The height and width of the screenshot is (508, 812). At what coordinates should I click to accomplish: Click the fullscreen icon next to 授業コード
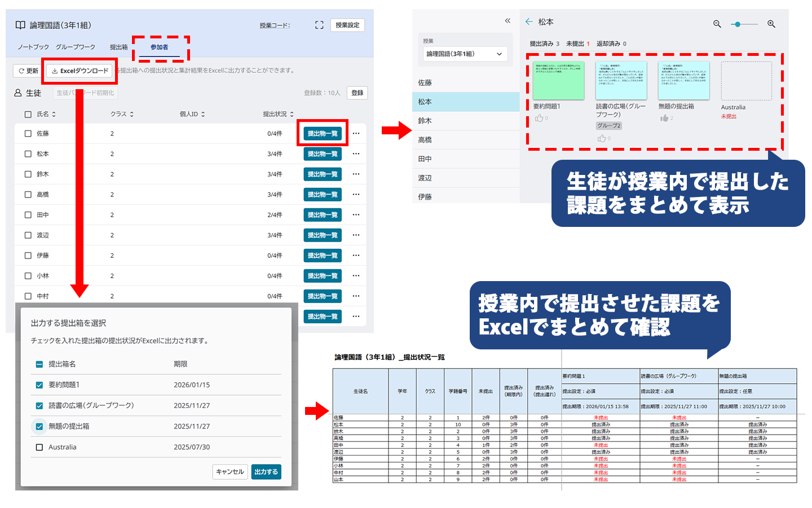(319, 25)
